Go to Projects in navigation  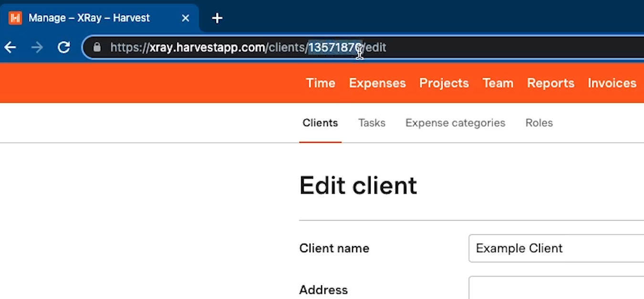tap(444, 83)
